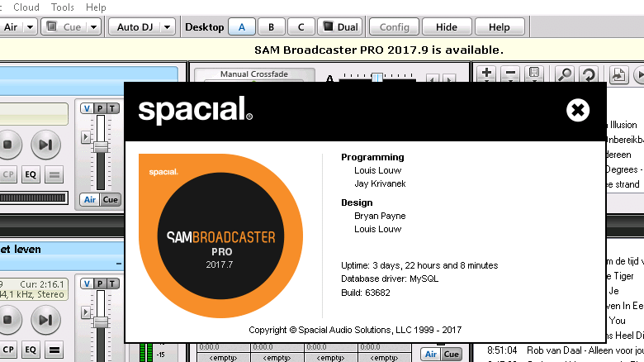Switch to Desktop A

pyautogui.click(x=242, y=27)
